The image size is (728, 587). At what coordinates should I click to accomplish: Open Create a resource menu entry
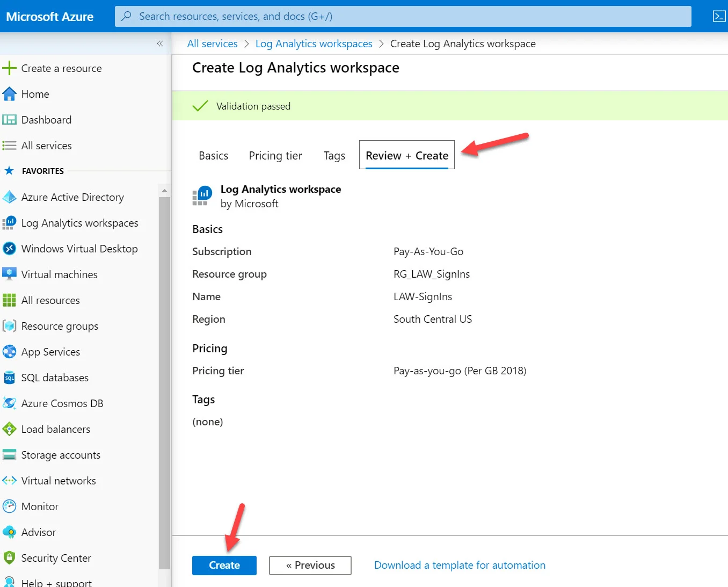pos(61,68)
